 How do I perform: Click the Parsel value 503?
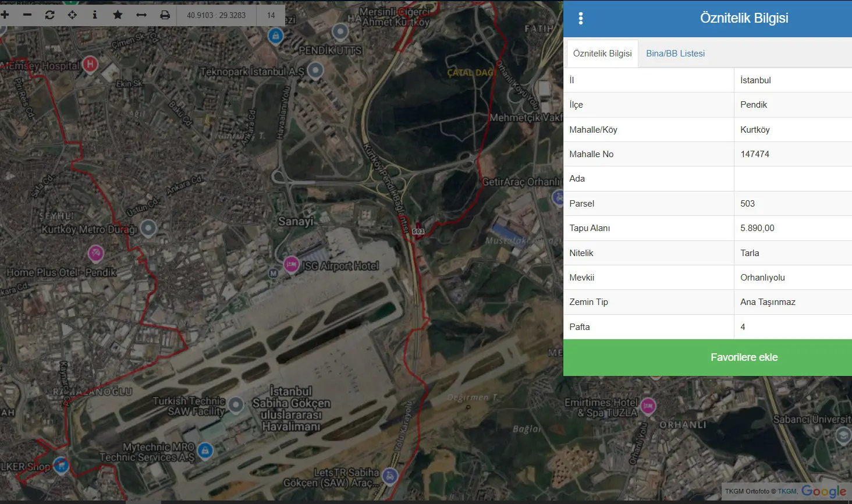(793, 204)
